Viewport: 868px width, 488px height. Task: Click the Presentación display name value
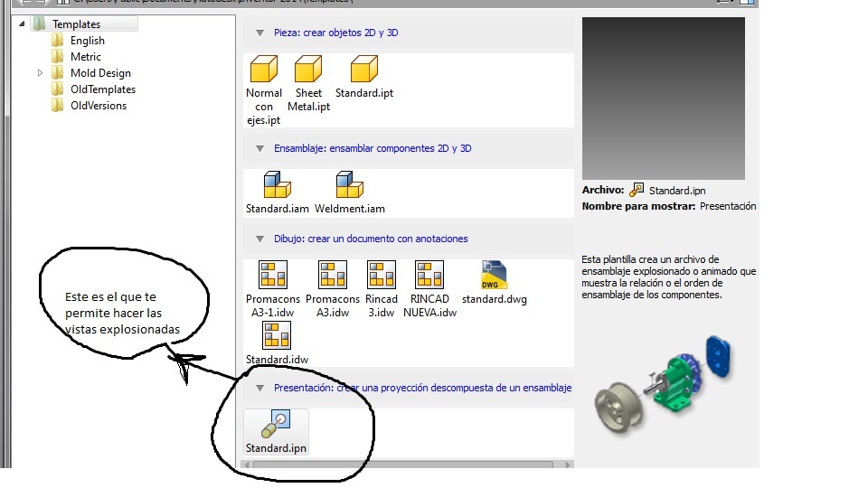[728, 206]
